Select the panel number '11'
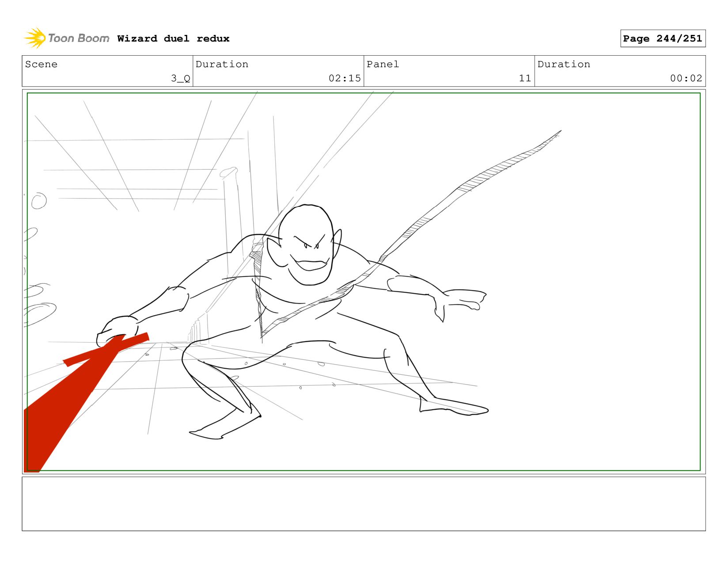Image resolution: width=728 pixels, height=564 pixels. 525,78
